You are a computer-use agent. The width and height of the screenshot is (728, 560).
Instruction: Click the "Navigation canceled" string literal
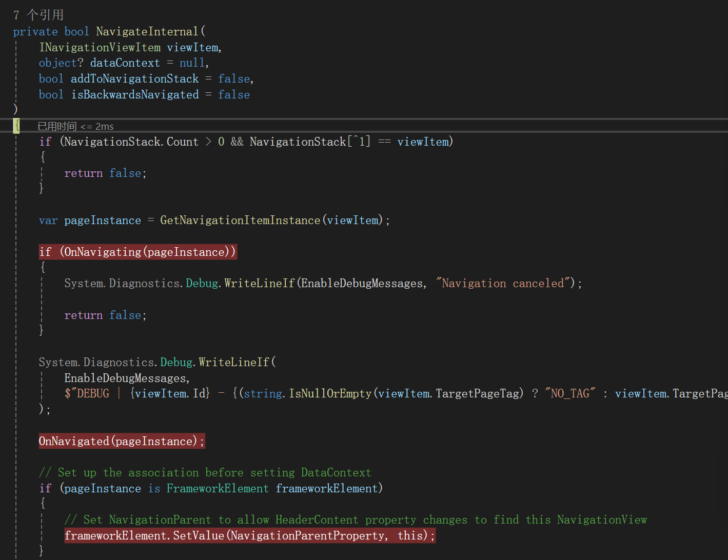503,284
